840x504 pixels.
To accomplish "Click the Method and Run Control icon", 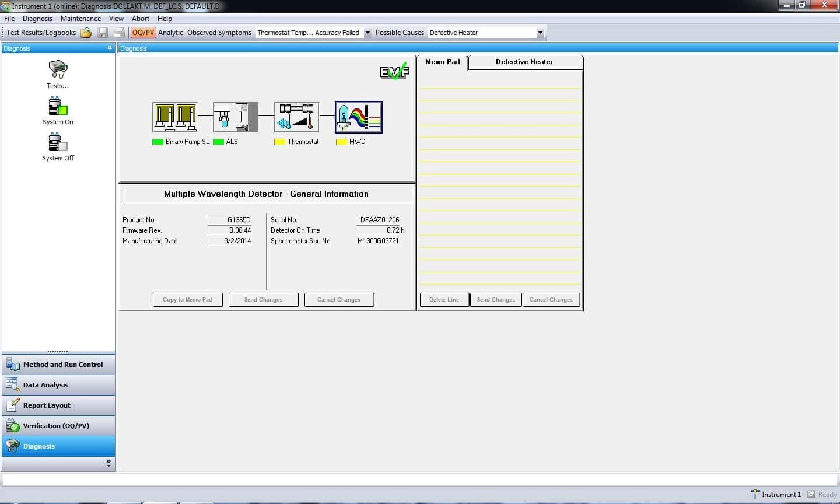I will tap(13, 365).
